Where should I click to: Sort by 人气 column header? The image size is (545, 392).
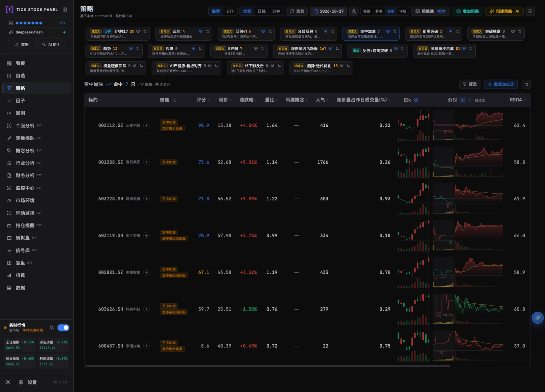point(322,100)
